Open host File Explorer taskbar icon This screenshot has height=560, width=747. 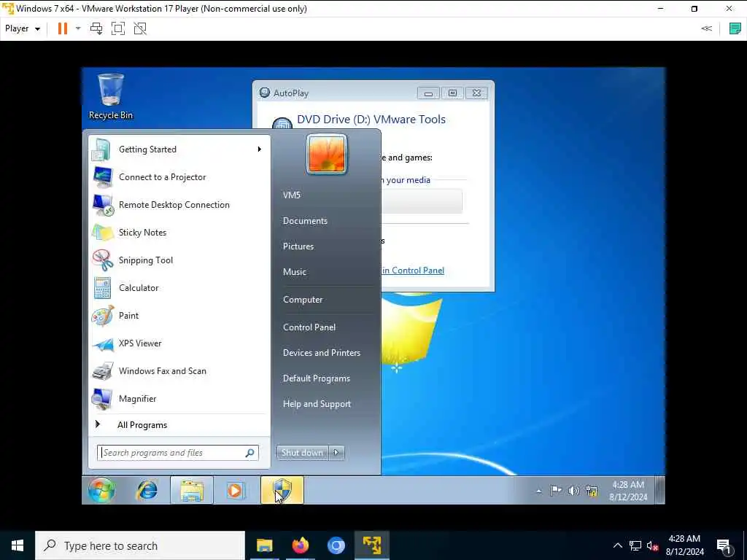pyautogui.click(x=264, y=545)
